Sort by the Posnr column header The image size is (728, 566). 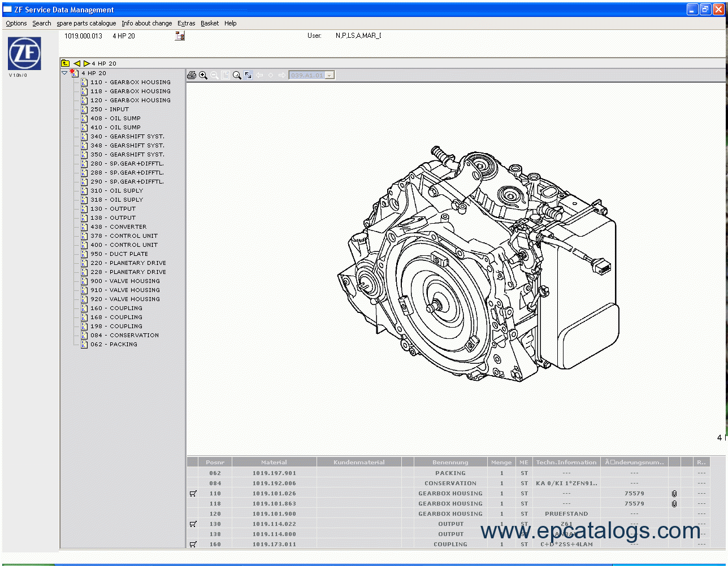[215, 462]
